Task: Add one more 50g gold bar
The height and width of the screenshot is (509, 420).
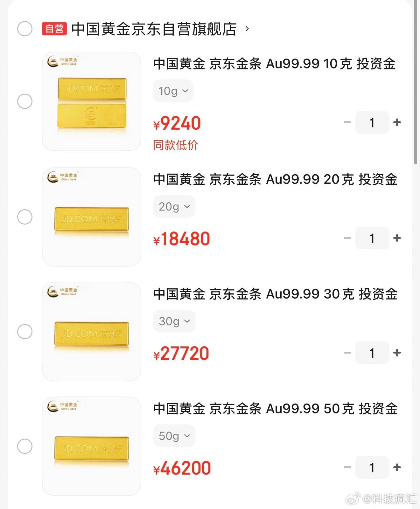Action: click(397, 467)
